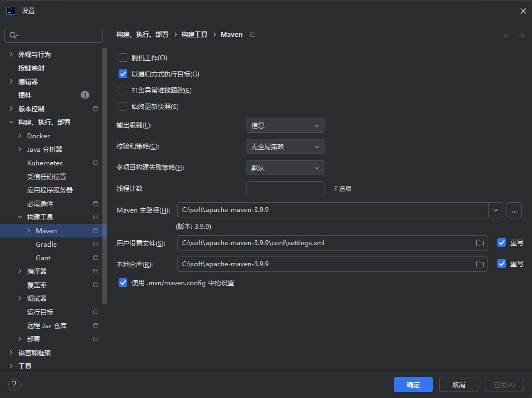Screen dimensions: 532x398
Task: Click the back arrow navigation icon
Action: tap(507, 35)
